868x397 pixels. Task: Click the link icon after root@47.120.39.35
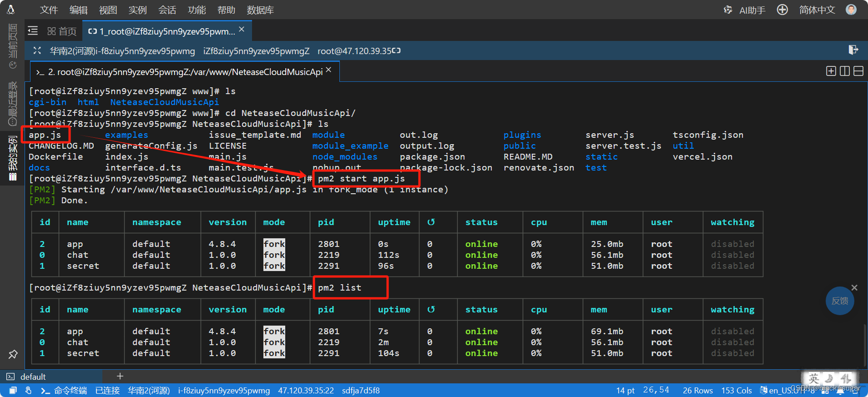tap(396, 50)
